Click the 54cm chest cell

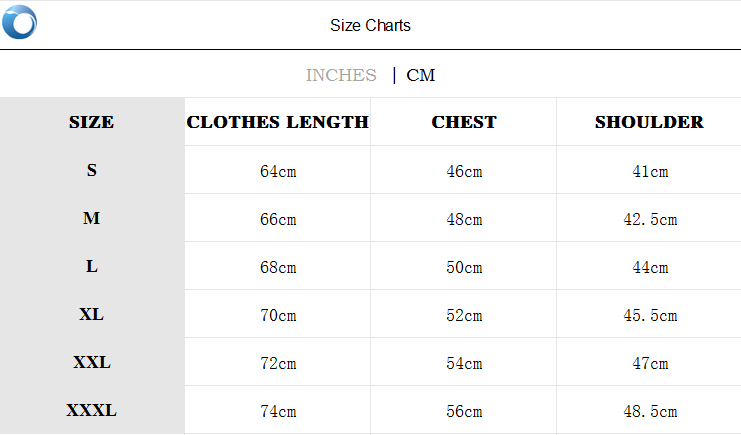click(x=464, y=363)
